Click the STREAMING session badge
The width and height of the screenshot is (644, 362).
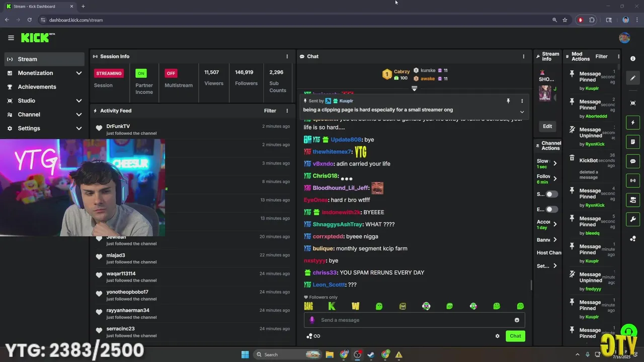click(109, 73)
